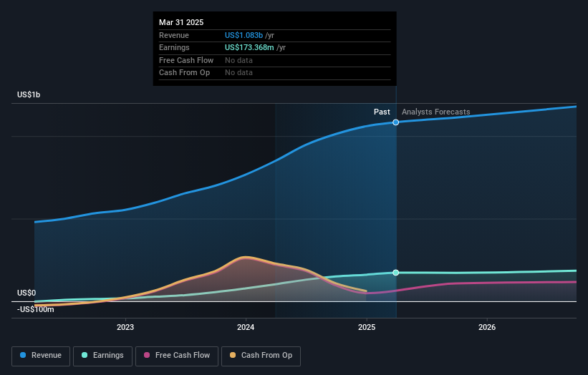Toggle the Cash From Op legend button
The height and width of the screenshot is (375, 588).
coord(261,356)
